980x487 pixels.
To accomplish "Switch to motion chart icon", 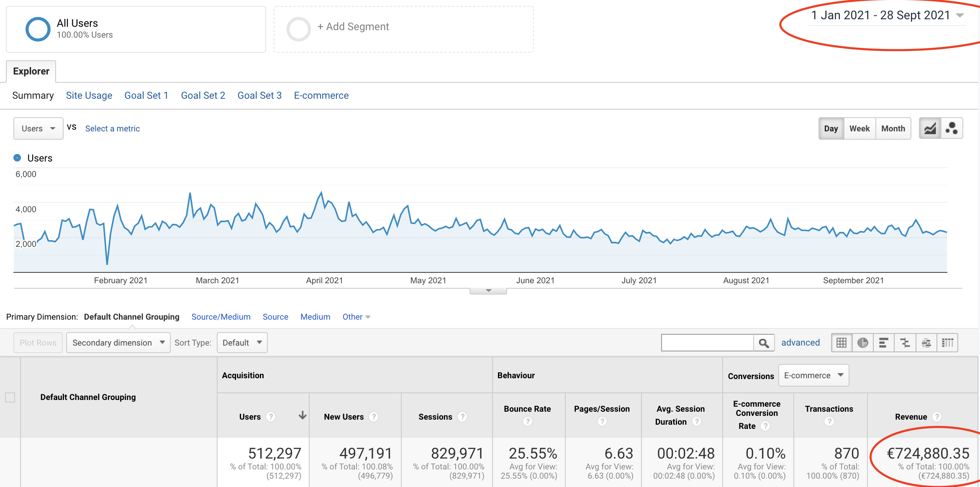I will pyautogui.click(x=952, y=128).
